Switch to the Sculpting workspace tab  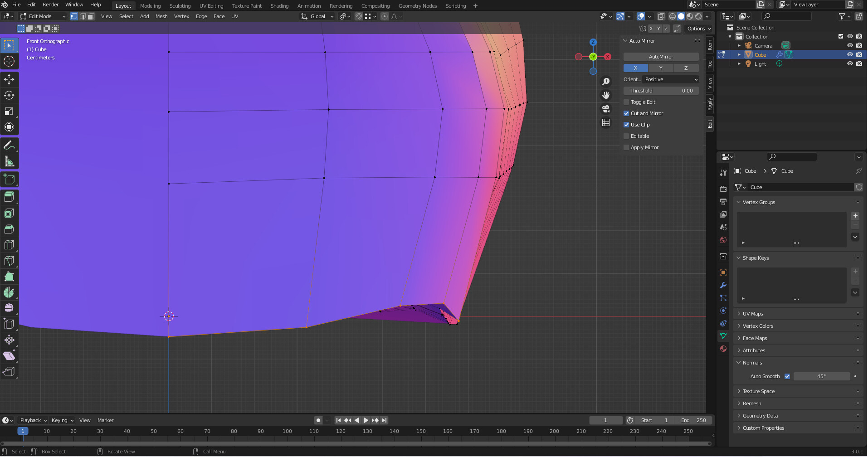coord(180,6)
